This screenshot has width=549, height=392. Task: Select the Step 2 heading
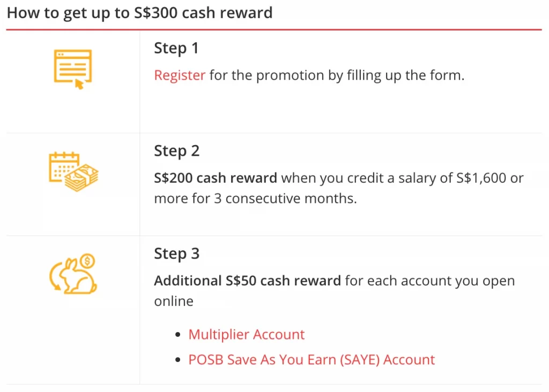(177, 151)
